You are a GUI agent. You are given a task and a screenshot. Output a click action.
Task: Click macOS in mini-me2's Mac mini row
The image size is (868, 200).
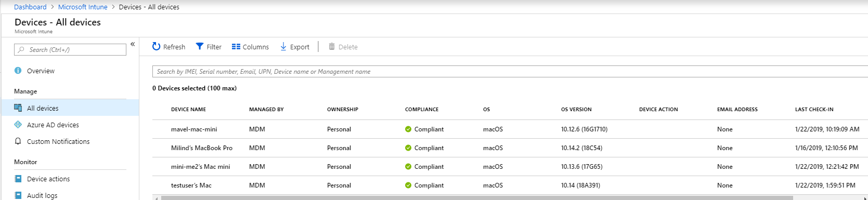[493, 167]
